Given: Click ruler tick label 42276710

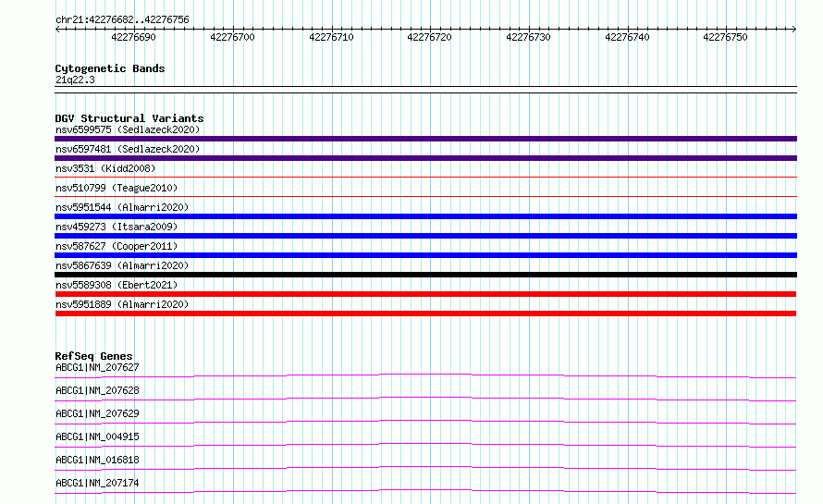Looking at the screenshot, I should pyautogui.click(x=331, y=37).
